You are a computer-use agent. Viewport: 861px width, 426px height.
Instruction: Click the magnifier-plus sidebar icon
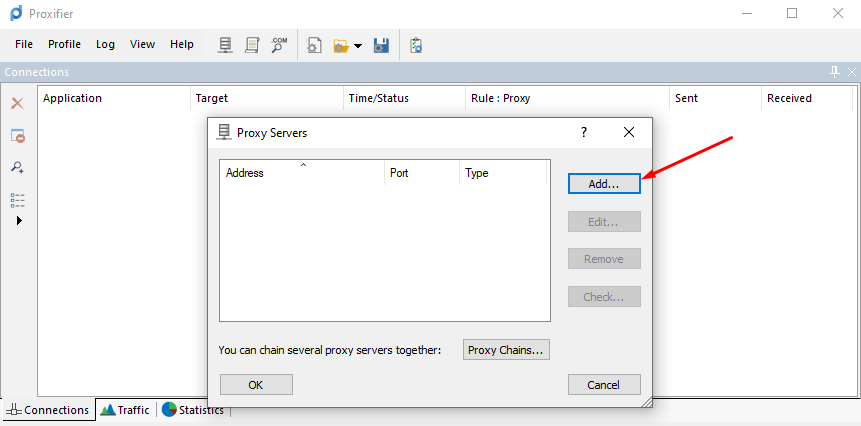coord(18,167)
